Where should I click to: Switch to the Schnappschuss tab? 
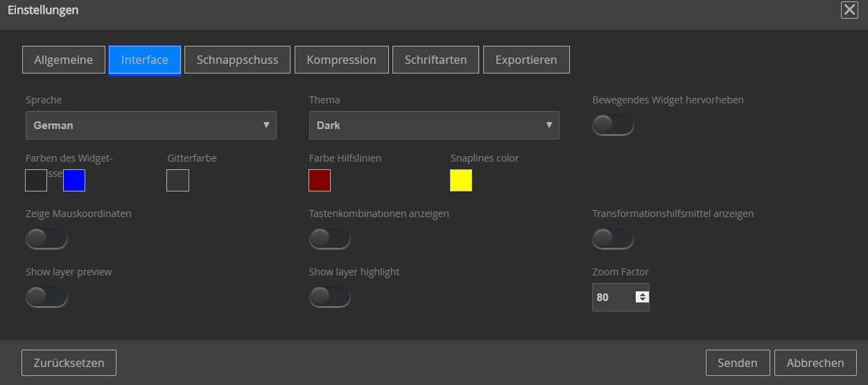[x=237, y=60]
